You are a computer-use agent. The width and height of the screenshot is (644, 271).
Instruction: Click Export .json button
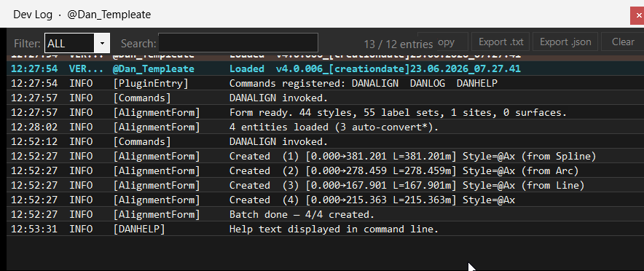pos(565,42)
